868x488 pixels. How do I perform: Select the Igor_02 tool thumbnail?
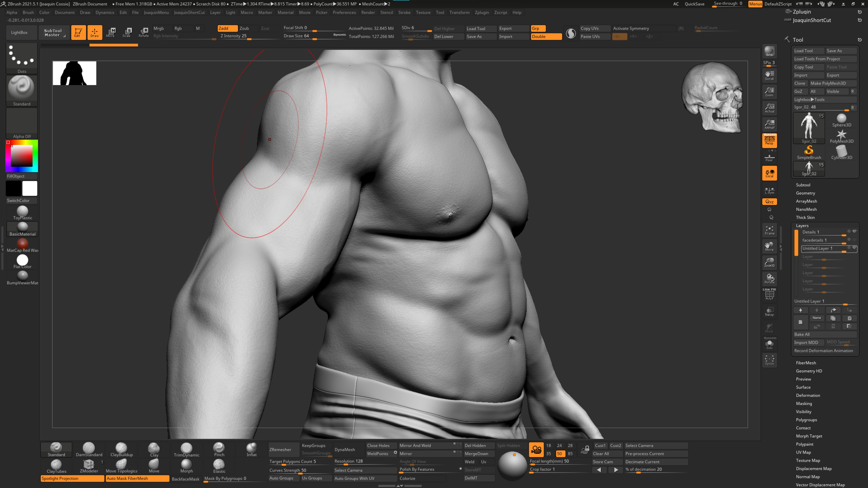click(809, 128)
